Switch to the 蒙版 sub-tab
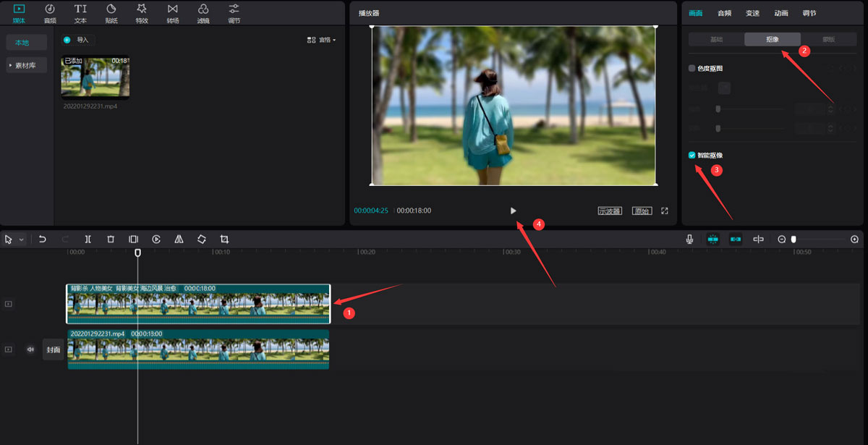This screenshot has width=868, height=445. click(x=828, y=39)
